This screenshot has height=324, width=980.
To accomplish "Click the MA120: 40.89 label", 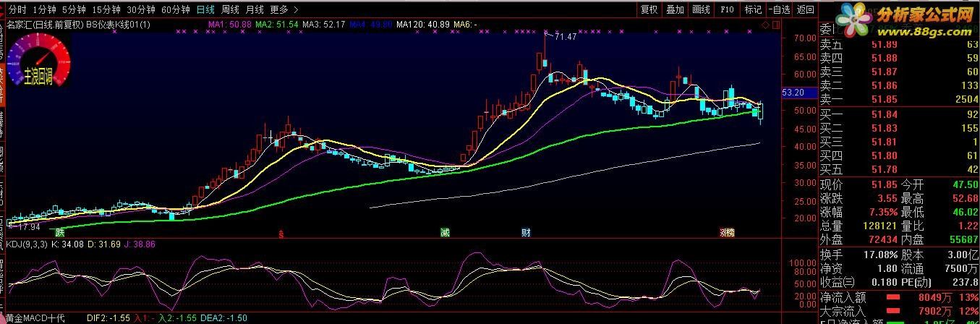I will tap(422, 25).
